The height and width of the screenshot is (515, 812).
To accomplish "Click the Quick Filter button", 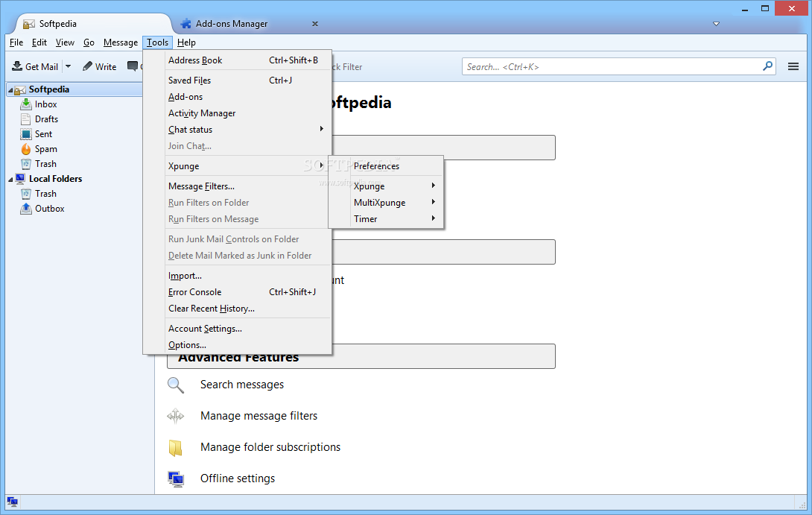I will (346, 67).
